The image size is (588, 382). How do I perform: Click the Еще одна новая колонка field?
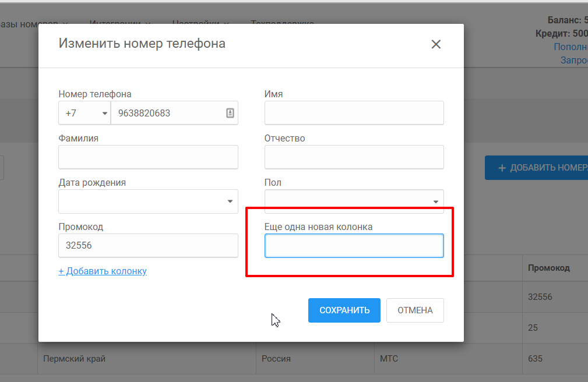point(354,246)
